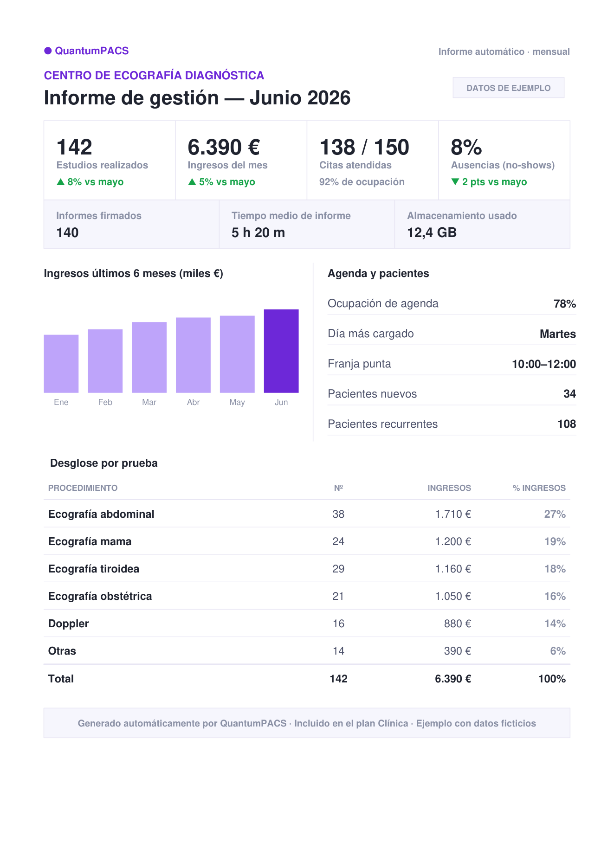The height and width of the screenshot is (868, 614).
Task: Click the 'Agenda y pacientes' heading
Action: tap(378, 274)
